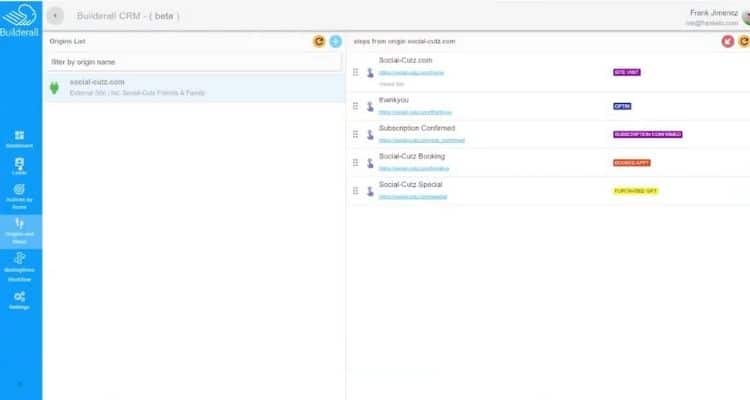
Task: Grab the drag handle of Social-Cutz.com step
Action: [x=355, y=72]
